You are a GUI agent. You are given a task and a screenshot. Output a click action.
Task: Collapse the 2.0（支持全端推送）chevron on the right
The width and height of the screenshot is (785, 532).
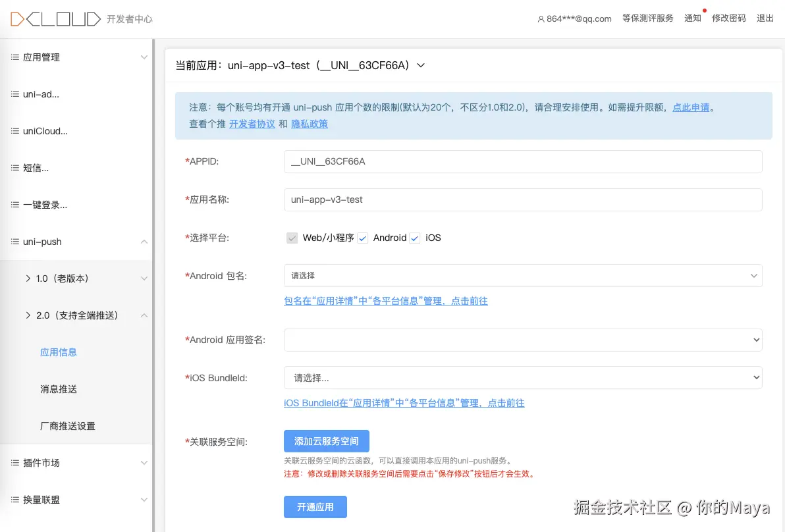(144, 315)
